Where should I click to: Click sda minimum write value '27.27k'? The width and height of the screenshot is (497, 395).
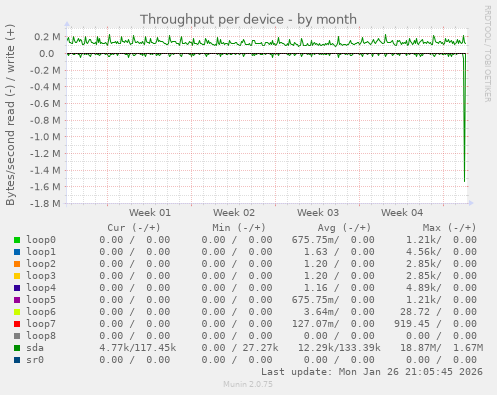pos(260,348)
